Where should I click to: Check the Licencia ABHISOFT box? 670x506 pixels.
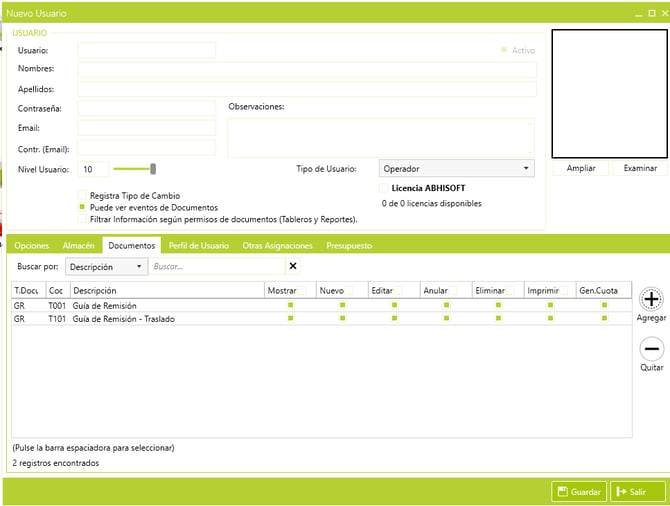click(384, 188)
